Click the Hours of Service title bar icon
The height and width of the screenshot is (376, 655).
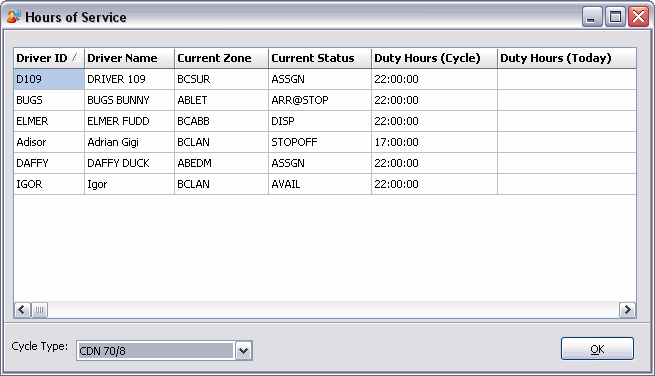pyautogui.click(x=13, y=17)
